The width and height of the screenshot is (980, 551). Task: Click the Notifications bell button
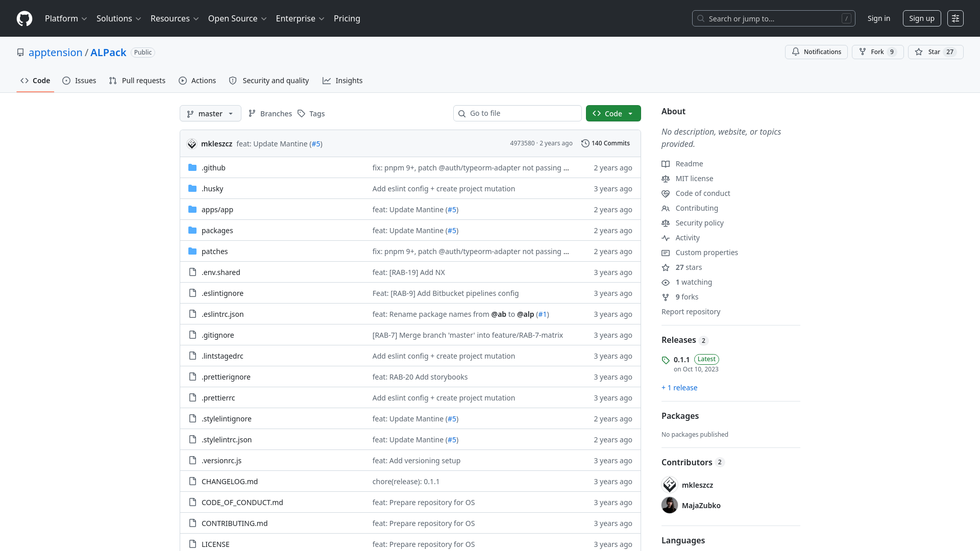click(x=816, y=52)
